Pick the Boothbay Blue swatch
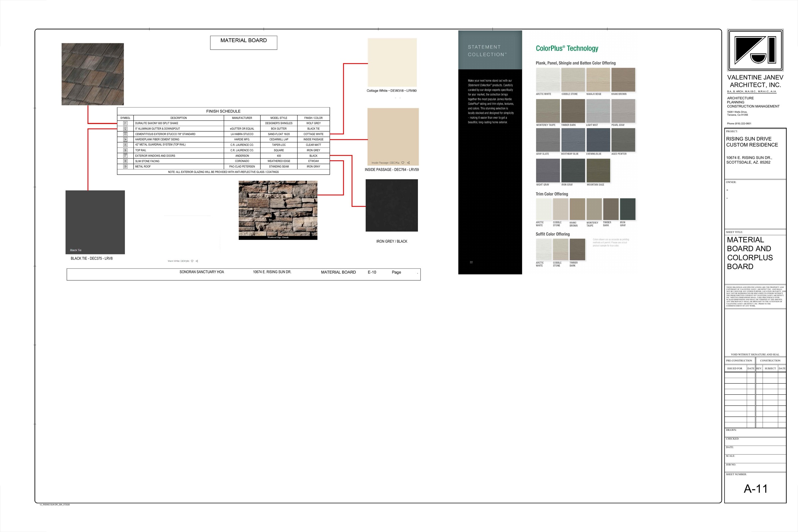The height and width of the screenshot is (532, 798). [x=573, y=140]
